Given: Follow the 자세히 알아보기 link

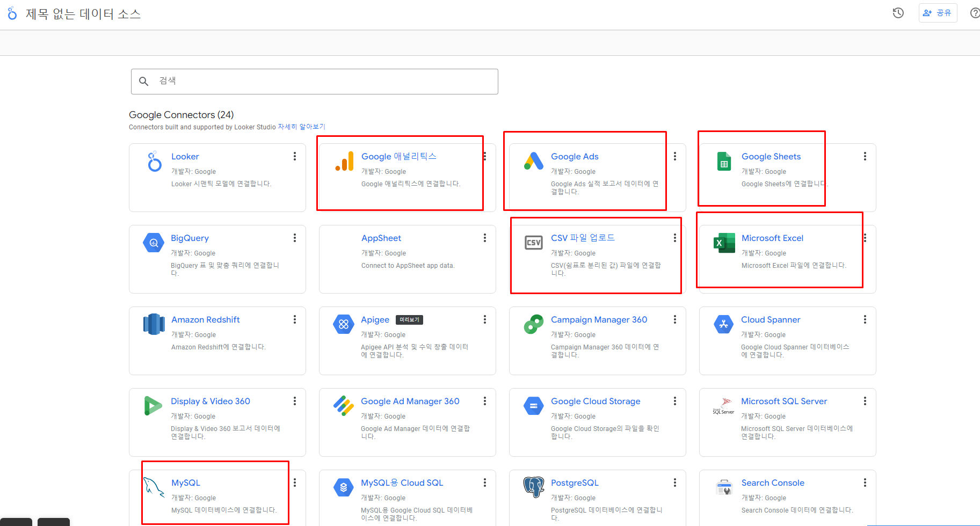Looking at the screenshot, I should [301, 127].
